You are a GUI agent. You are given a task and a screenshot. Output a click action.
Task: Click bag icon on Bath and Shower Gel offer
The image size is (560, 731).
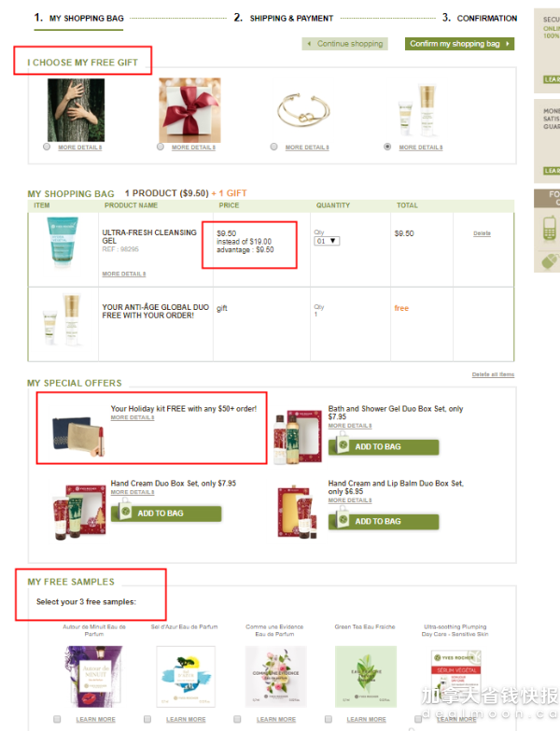tap(343, 444)
